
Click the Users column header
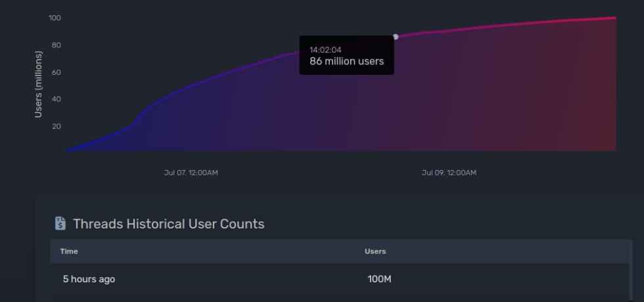[375, 251]
